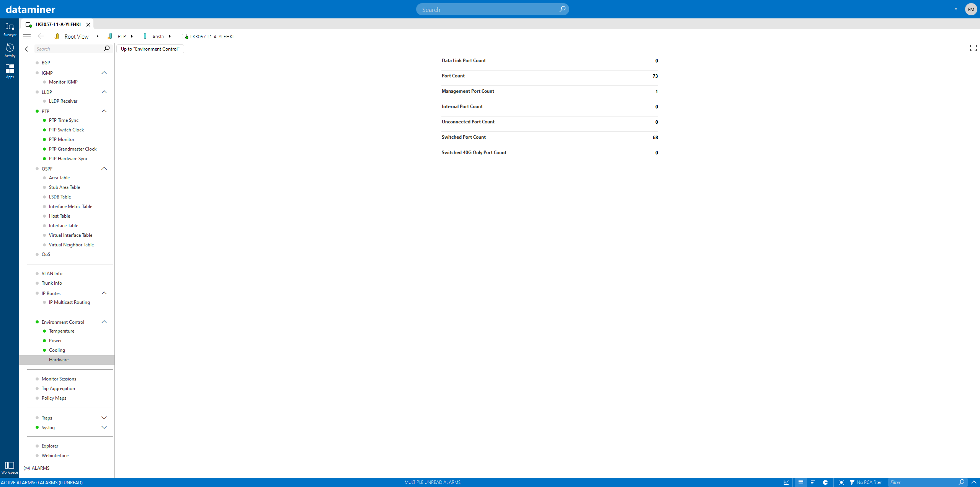
Task: Open the Activity panel
Action: click(x=10, y=51)
